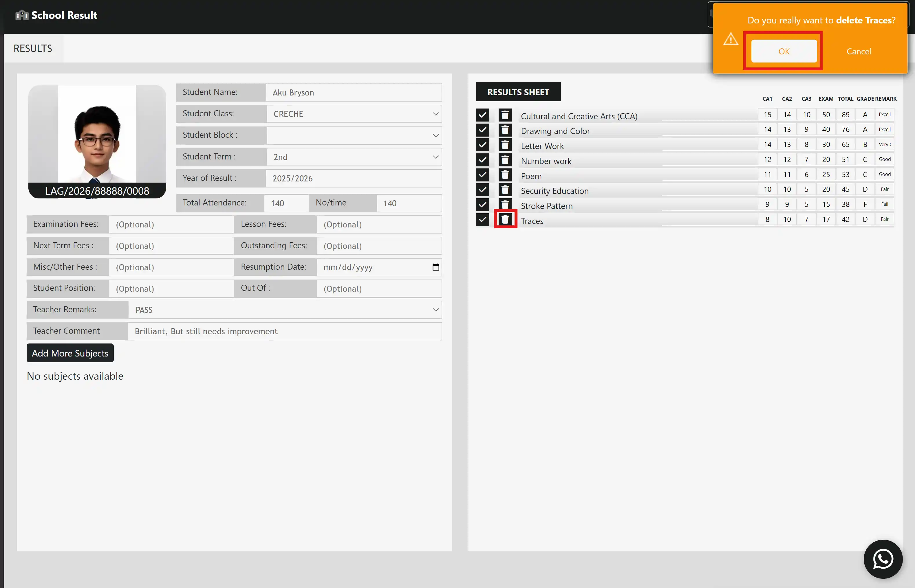The width and height of the screenshot is (915, 588).
Task: Click the RESULTS SHEET header tab
Action: (518, 92)
